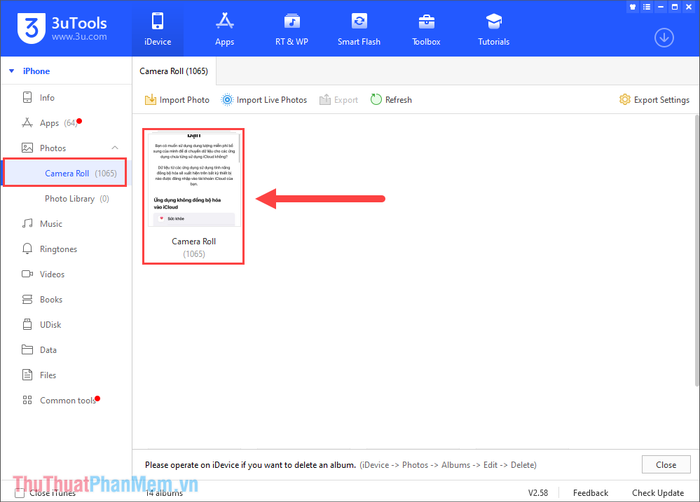This screenshot has width=700, height=502.
Task: Open the Tutorials section
Action: point(493,29)
